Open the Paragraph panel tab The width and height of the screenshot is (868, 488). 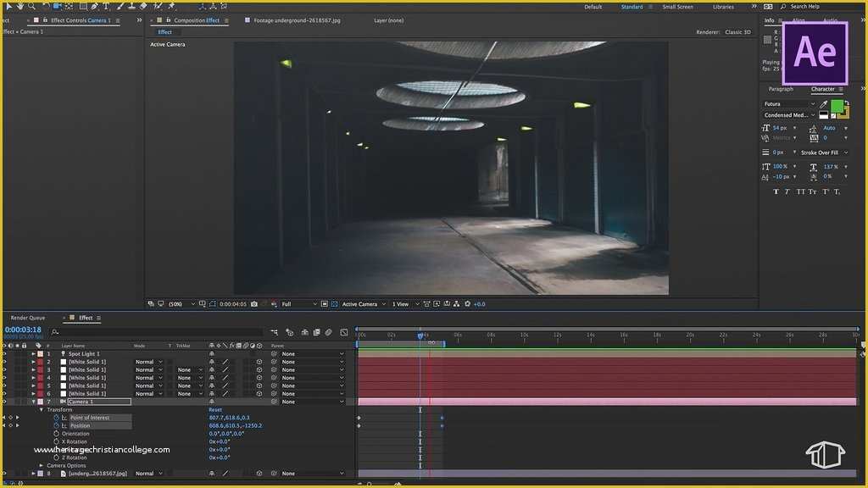[781, 89]
